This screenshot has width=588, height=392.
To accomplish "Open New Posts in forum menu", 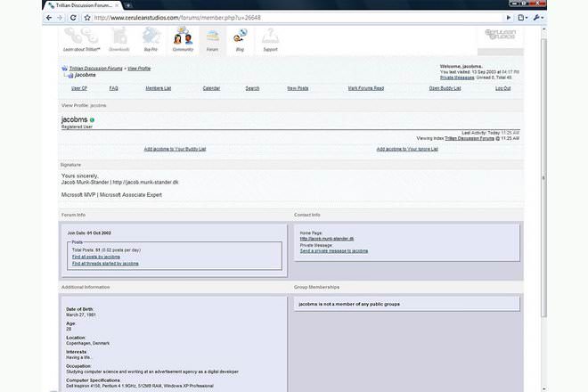I will point(298,88).
